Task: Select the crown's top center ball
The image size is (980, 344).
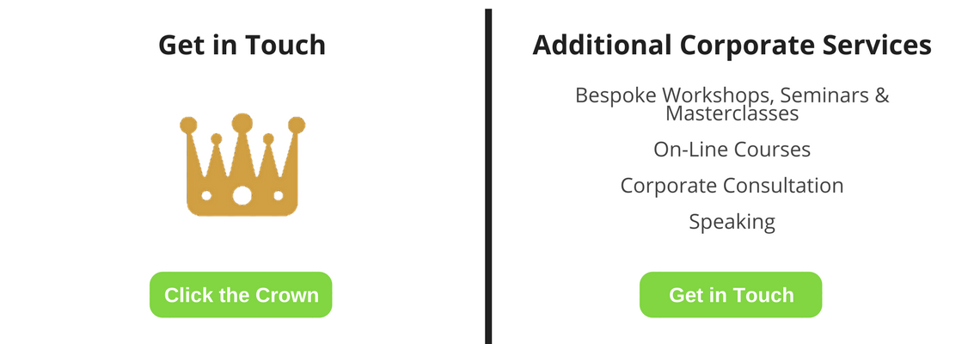Action: [242, 123]
